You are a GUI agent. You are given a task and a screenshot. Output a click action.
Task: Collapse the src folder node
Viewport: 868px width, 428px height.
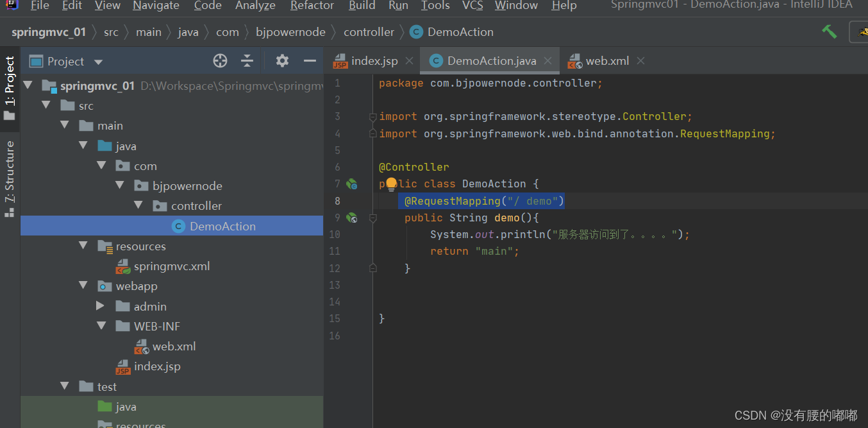[46, 105]
